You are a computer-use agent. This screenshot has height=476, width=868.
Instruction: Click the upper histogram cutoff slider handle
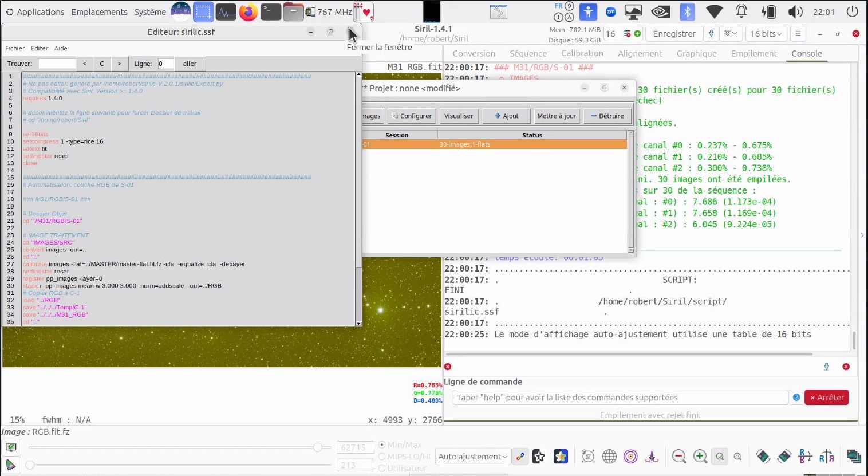pyautogui.click(x=318, y=447)
